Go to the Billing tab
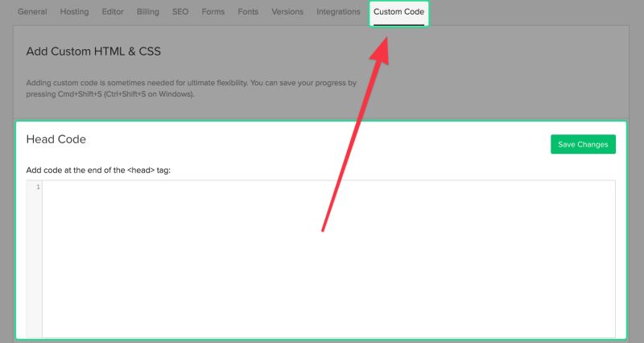This screenshot has width=644, height=343. click(x=148, y=12)
